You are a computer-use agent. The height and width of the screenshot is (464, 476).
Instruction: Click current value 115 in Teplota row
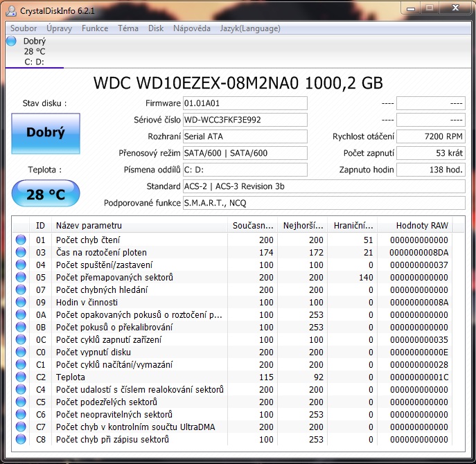click(266, 377)
